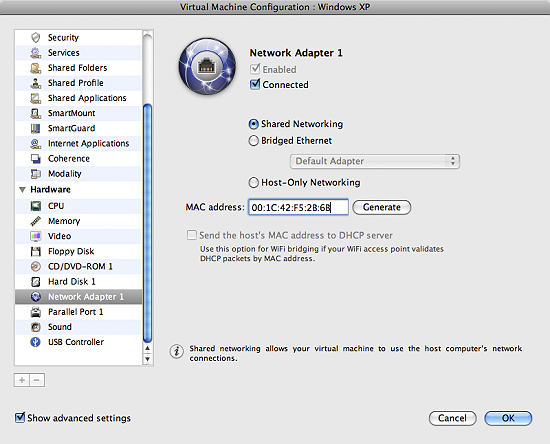550x444 pixels.
Task: Select the Host-Only Networking radio button
Action: [x=253, y=182]
